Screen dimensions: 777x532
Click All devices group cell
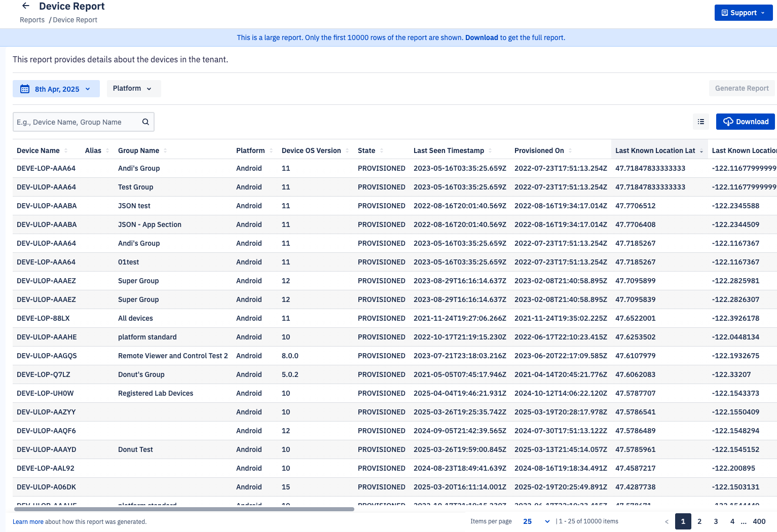(x=135, y=318)
